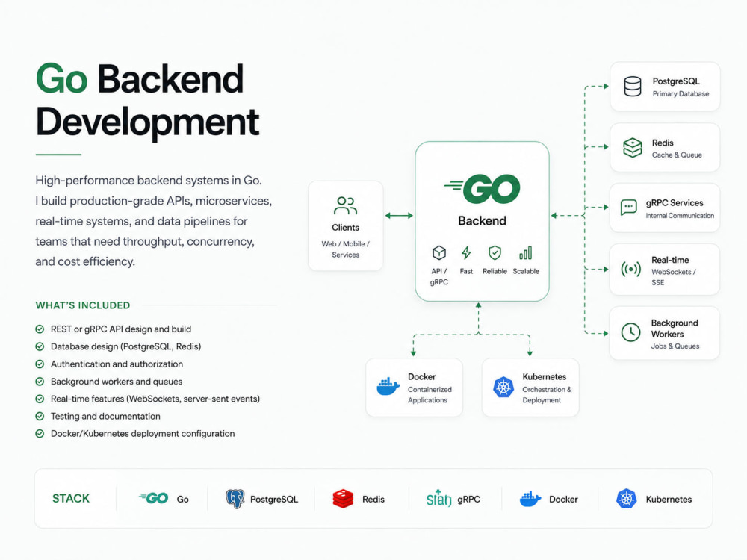Click 'Containerized Applications' subtitle
This screenshot has height=560, width=747.
(430, 395)
